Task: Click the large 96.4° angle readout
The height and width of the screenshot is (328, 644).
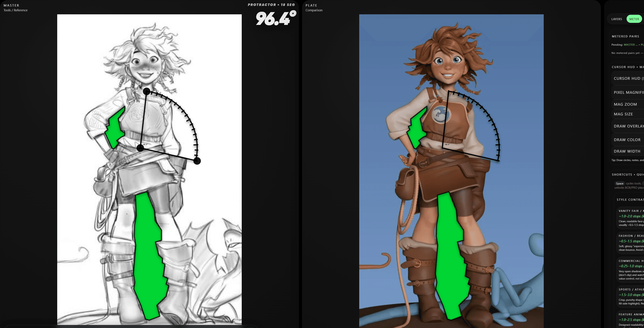Action: tap(276, 18)
